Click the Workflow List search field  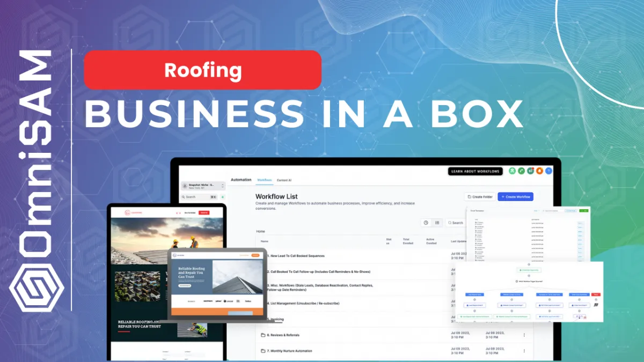[455, 223]
